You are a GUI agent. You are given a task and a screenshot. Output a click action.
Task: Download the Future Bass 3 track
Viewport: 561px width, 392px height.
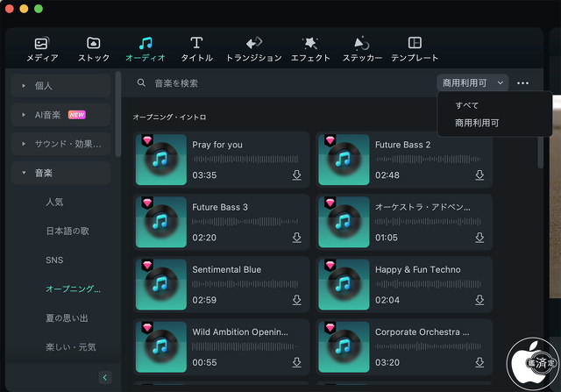[296, 238]
